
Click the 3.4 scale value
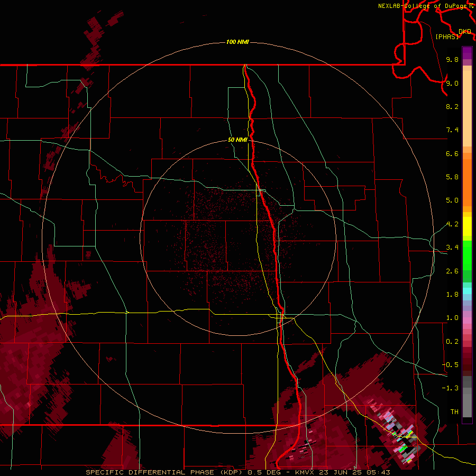point(452,248)
